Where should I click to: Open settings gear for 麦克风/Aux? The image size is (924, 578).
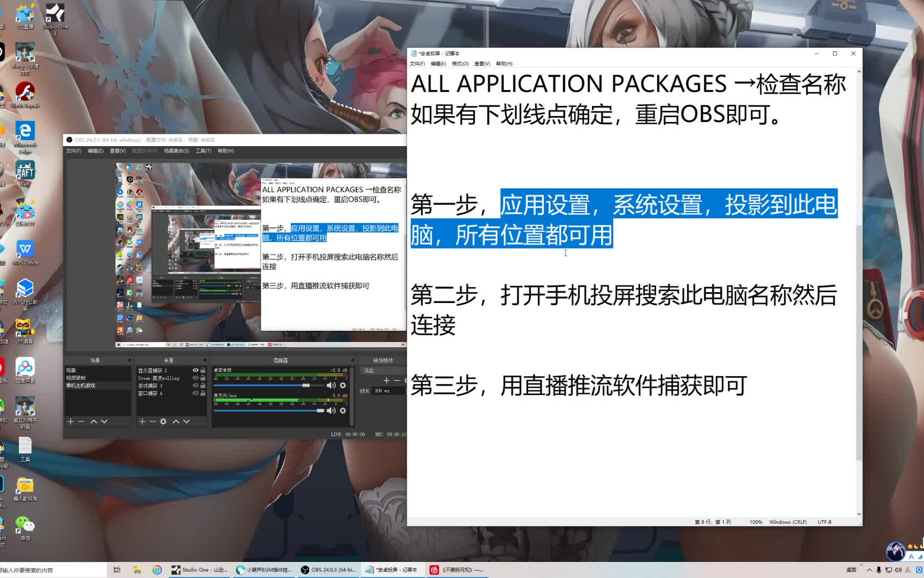(343, 410)
